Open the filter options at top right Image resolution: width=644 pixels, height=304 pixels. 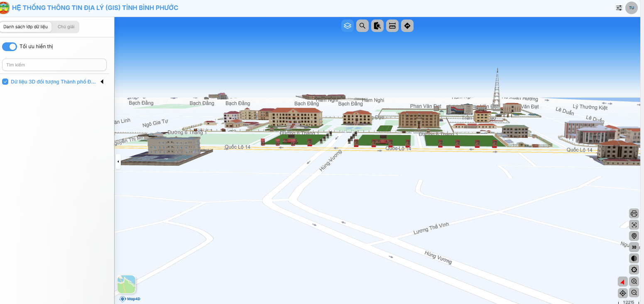coord(619,7)
